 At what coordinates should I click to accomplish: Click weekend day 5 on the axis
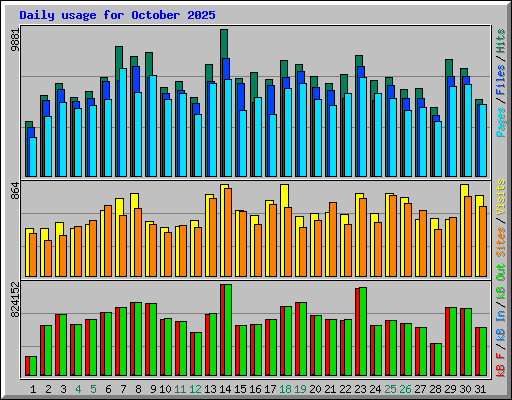tap(93, 389)
